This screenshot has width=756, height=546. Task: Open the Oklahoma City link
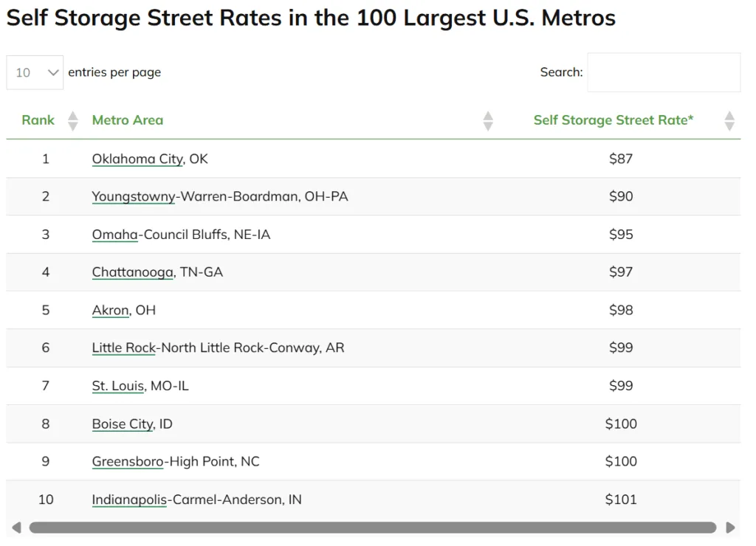(x=137, y=159)
